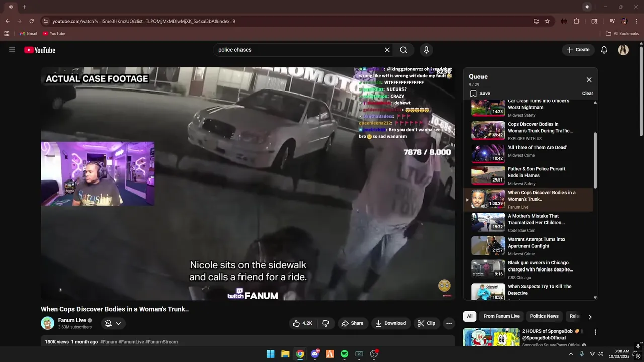Open the Fanum Live channel name link
This screenshot has width=644, height=362.
point(72,320)
